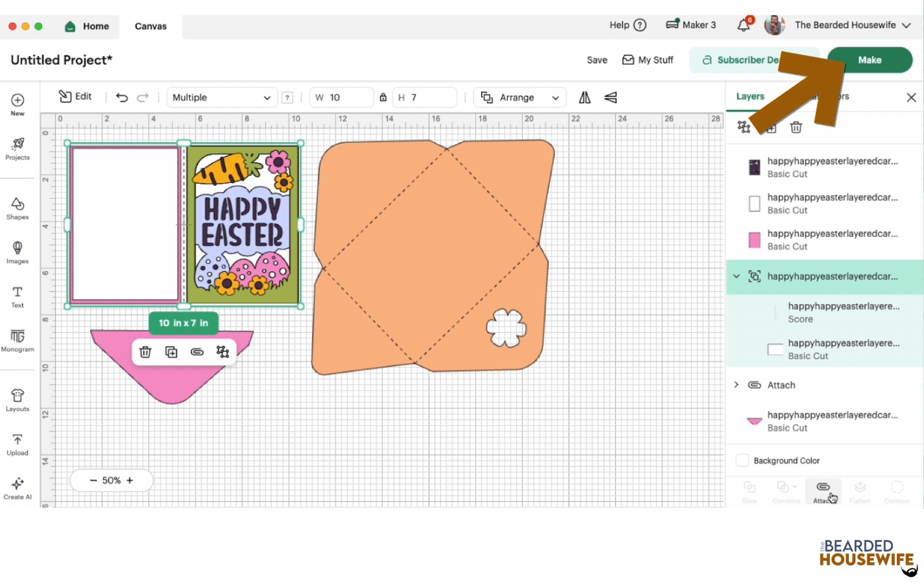
Task: Select the Basic Cut layer under Score
Action: tap(825, 349)
